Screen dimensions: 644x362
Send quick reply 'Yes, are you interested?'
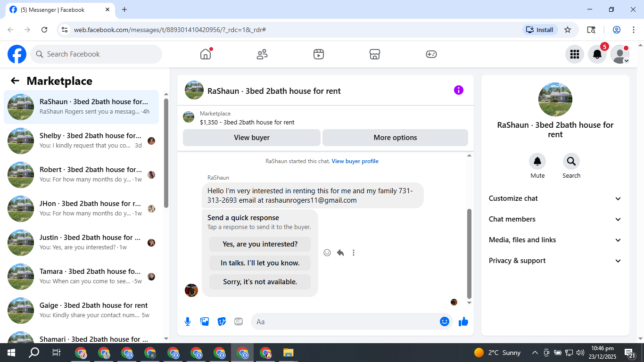(260, 244)
